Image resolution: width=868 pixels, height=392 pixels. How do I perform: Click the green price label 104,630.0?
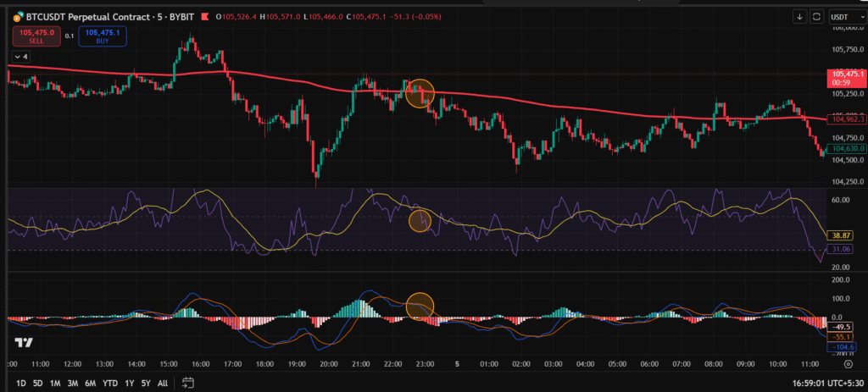845,149
